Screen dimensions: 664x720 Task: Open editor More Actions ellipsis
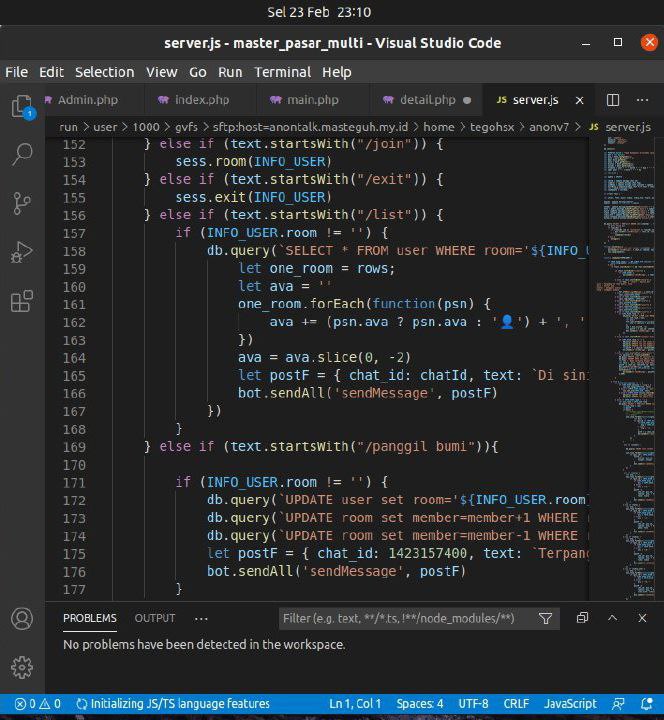click(642, 100)
